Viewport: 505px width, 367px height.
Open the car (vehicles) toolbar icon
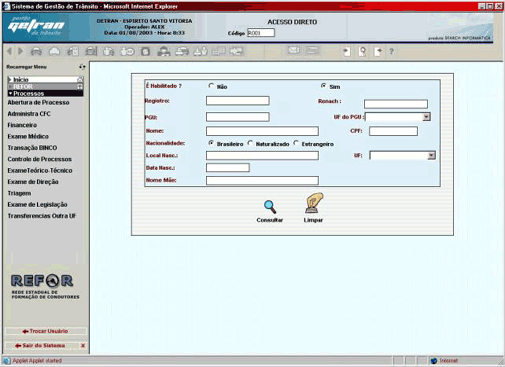[x=36, y=51]
